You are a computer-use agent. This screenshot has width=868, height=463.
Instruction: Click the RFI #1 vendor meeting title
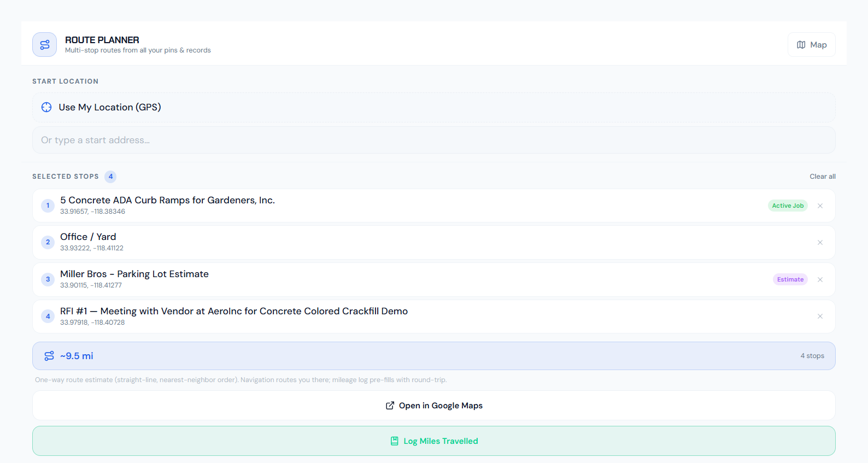234,311
